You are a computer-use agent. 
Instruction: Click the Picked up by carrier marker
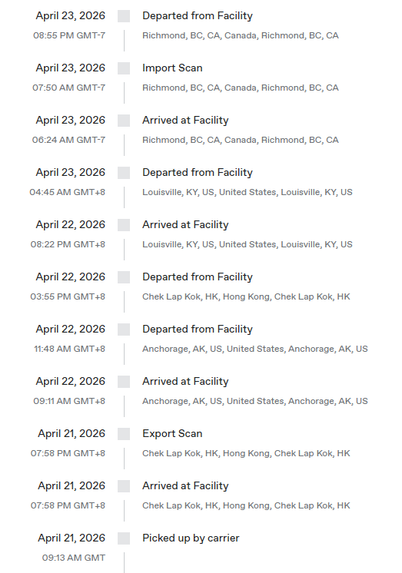124,539
